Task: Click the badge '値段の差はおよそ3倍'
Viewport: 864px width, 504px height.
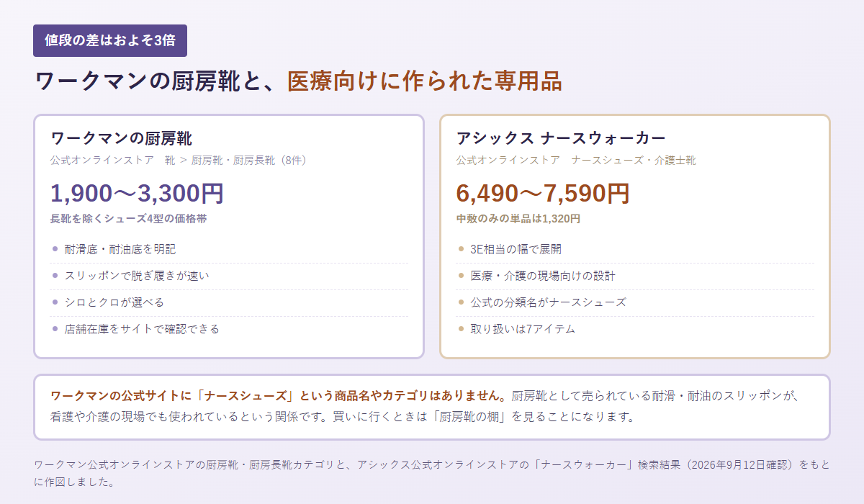Action: click(110, 40)
